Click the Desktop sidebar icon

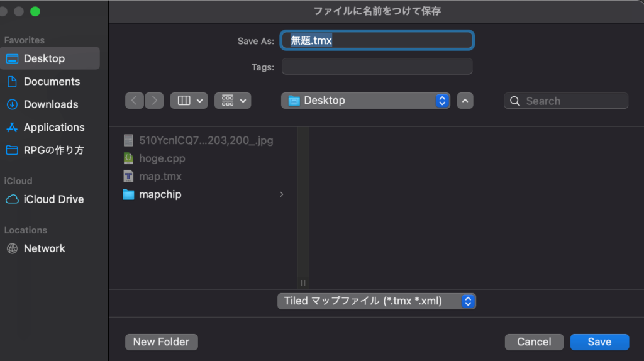point(12,58)
